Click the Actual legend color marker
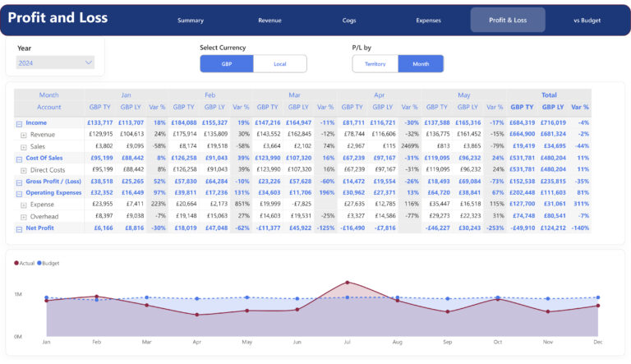This screenshot has height=364, width=631. point(16,264)
